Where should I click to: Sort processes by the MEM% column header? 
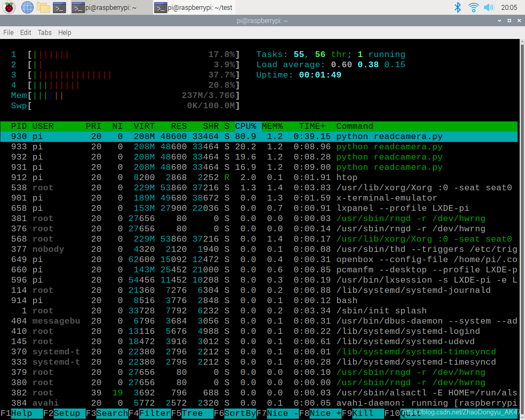point(272,126)
